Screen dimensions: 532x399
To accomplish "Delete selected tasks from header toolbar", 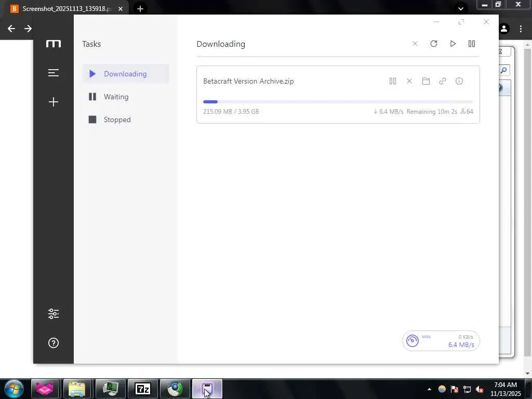I will tap(415, 44).
